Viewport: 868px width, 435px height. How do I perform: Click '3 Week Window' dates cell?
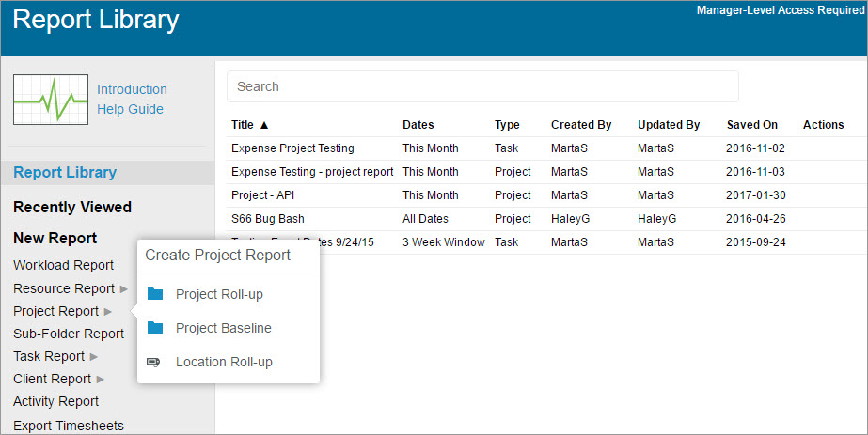click(444, 242)
